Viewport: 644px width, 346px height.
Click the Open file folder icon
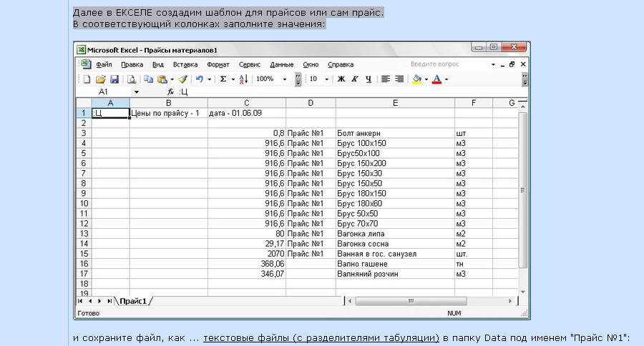(101, 79)
